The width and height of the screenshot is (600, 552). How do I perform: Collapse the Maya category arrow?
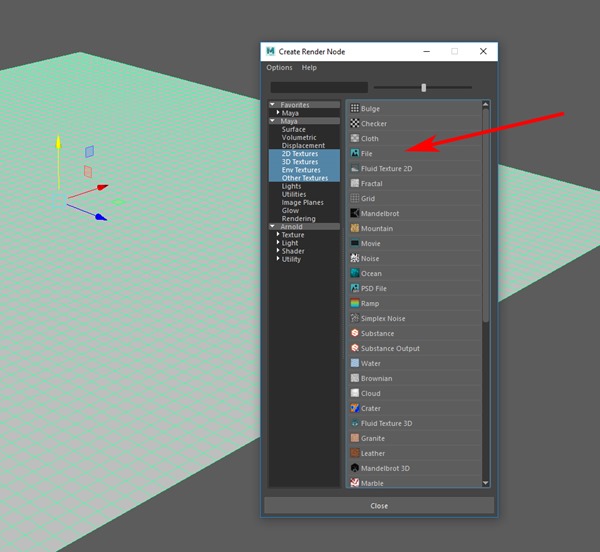[272, 120]
